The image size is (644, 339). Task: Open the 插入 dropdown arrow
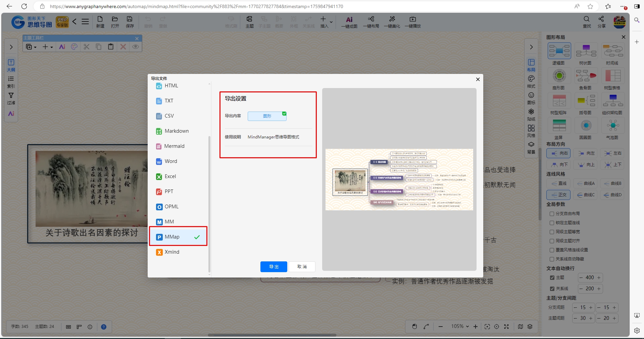coord(331,22)
